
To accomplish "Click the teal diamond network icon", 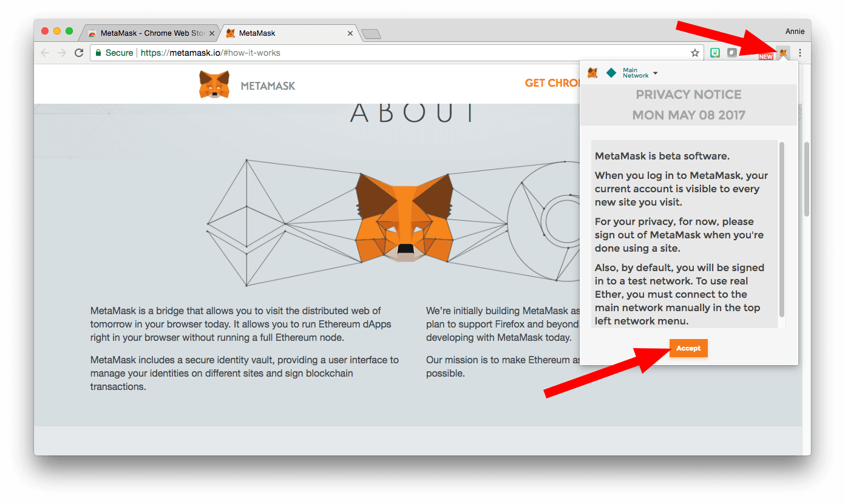I will (611, 73).
